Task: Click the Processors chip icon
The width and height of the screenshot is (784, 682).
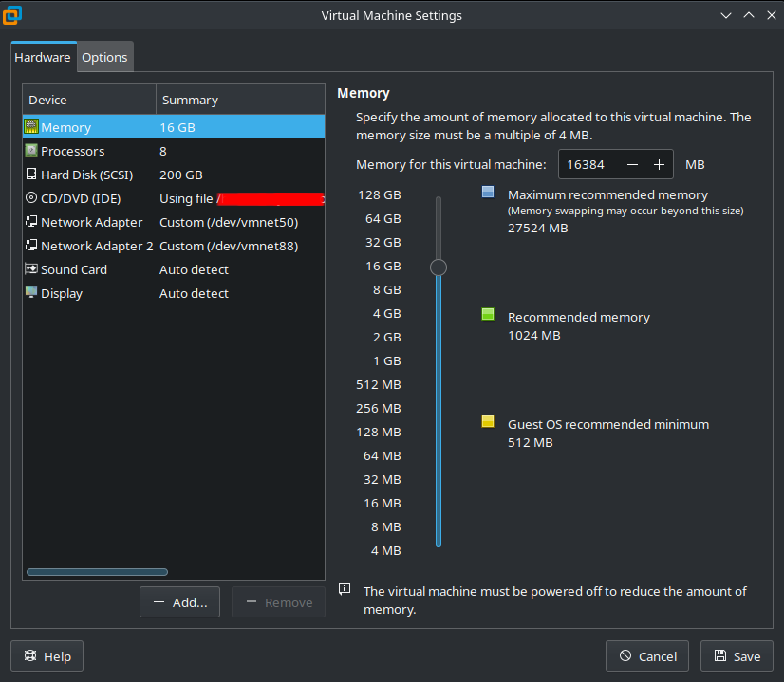Action: tap(30, 151)
